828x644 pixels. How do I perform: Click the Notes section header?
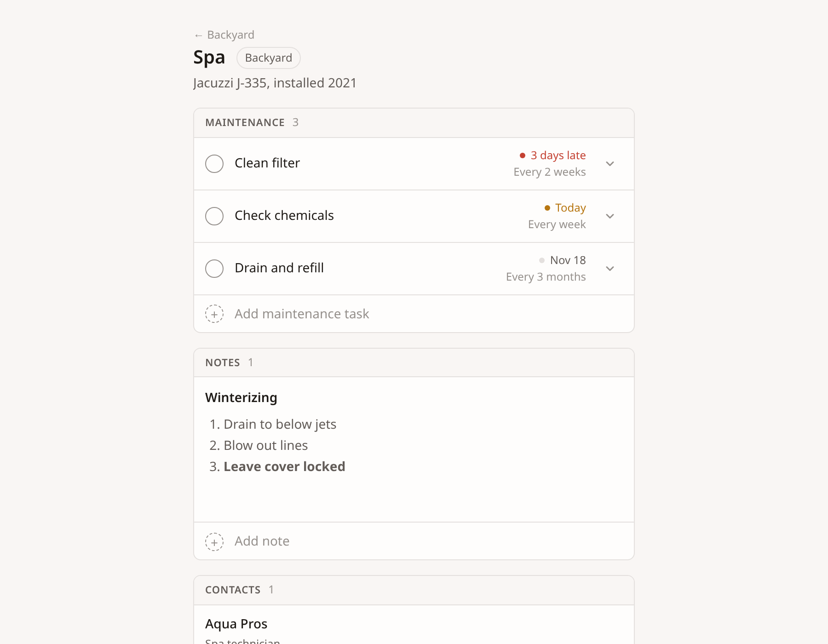coord(414,363)
